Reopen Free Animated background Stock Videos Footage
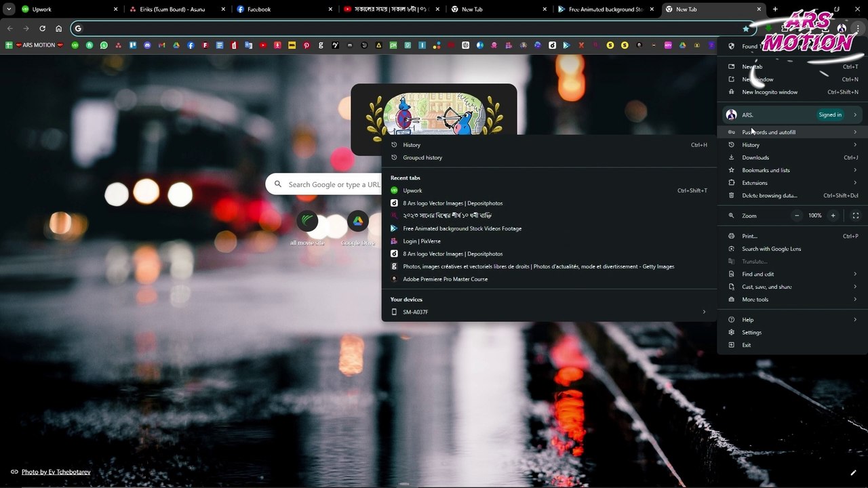Screen dimensions: 868x488 549,228
